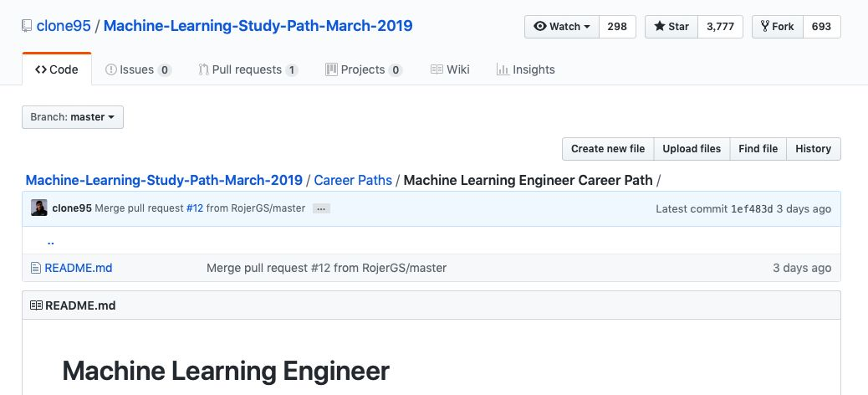Open the Wiki tab
Image resolution: width=868 pixels, height=395 pixels.
pos(450,69)
